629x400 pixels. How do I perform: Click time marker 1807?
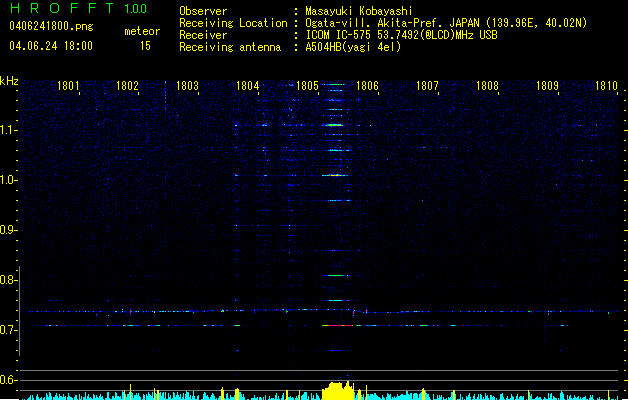pos(427,86)
